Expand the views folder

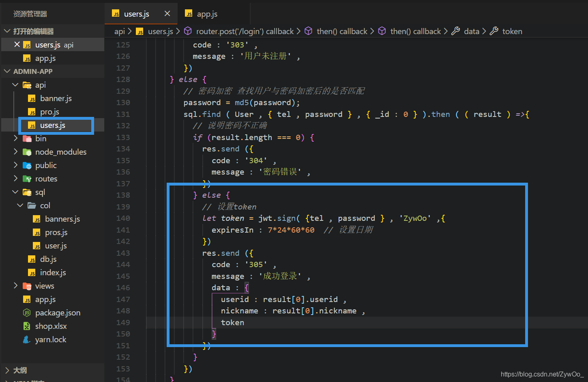tap(15, 286)
